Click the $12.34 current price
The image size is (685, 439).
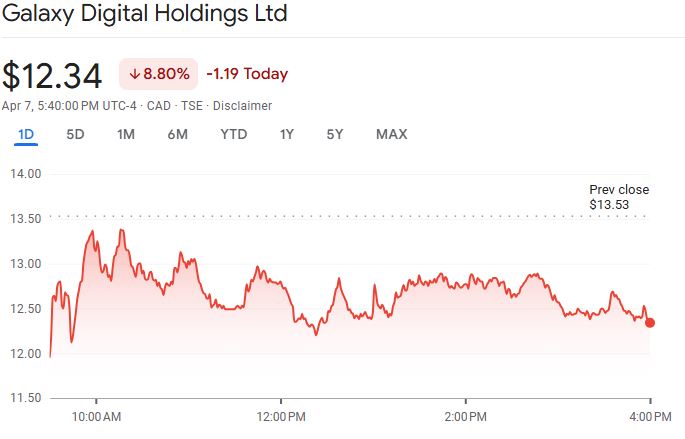53,75
